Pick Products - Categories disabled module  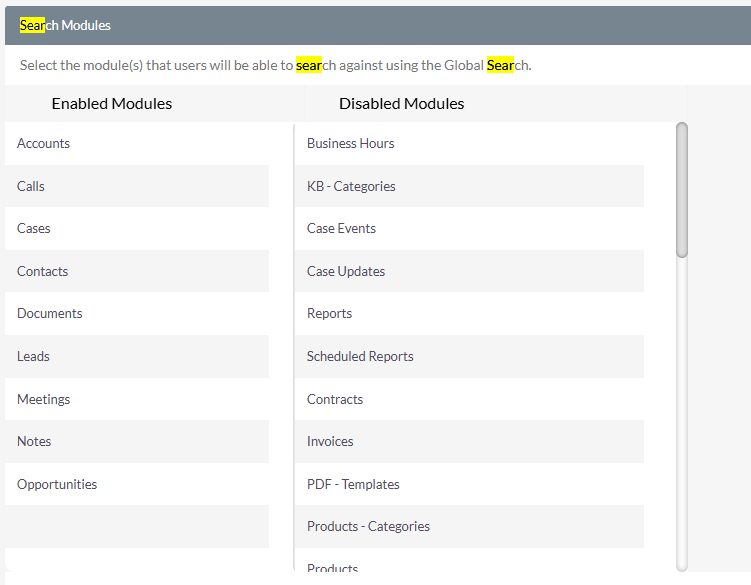pyautogui.click(x=469, y=527)
